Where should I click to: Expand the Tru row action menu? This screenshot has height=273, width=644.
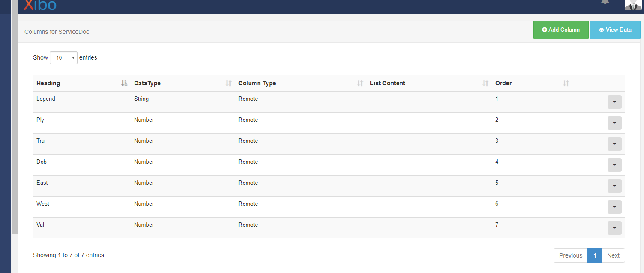click(x=614, y=144)
